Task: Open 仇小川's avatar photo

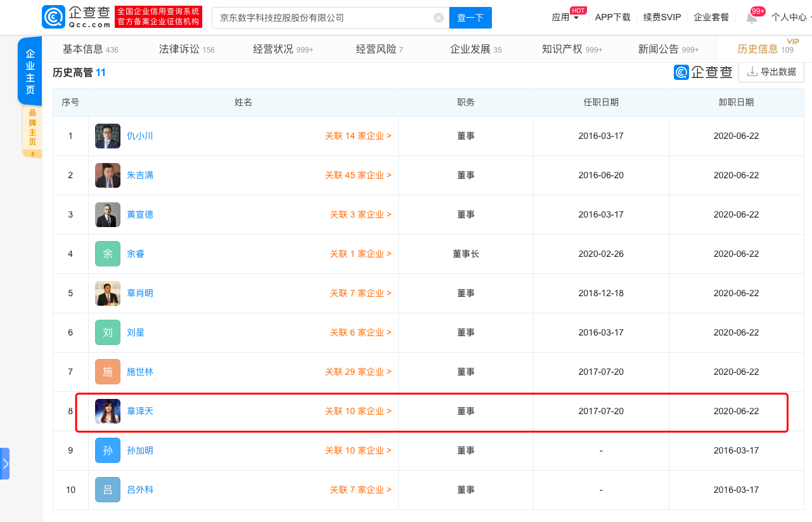Action: coord(108,136)
